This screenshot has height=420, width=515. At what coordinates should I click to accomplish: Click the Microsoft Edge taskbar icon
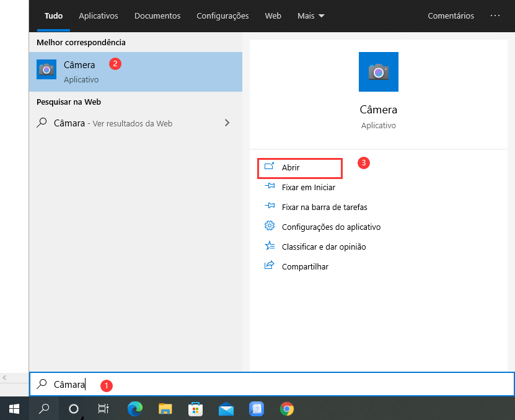point(135,409)
